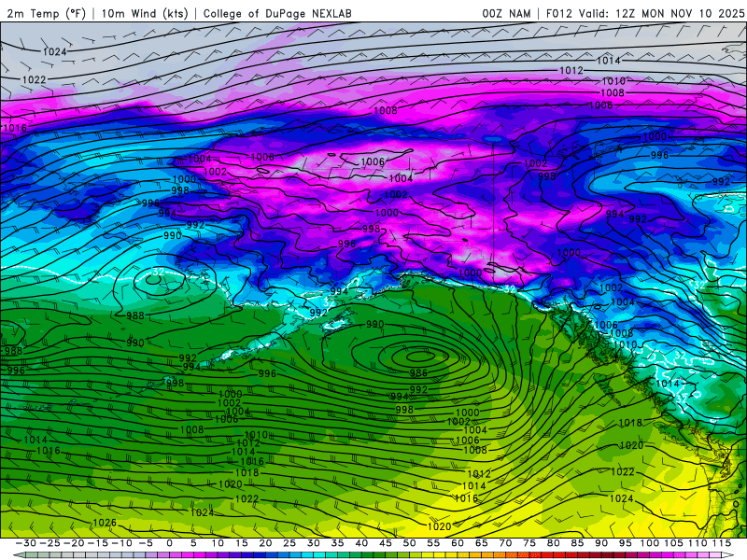The width and height of the screenshot is (747, 560).
Task: Click the -20 value on the temperature scale
Action: click(x=74, y=543)
